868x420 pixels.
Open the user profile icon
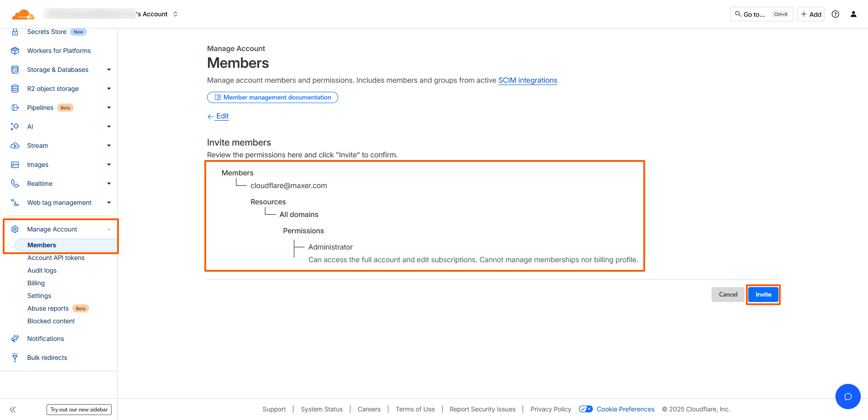854,14
